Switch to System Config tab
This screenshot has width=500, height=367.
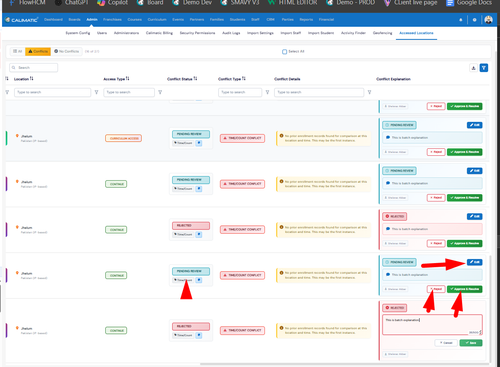78,33
